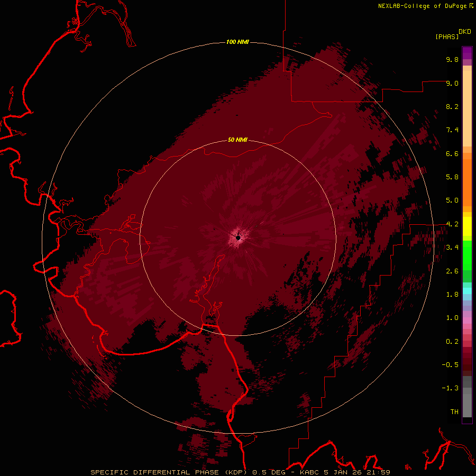476x476 pixels.
Task: Click the 1.8 legend value
Action: 452,295
